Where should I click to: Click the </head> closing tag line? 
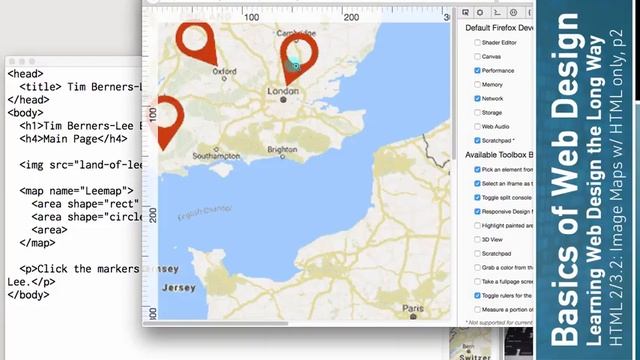28,100
